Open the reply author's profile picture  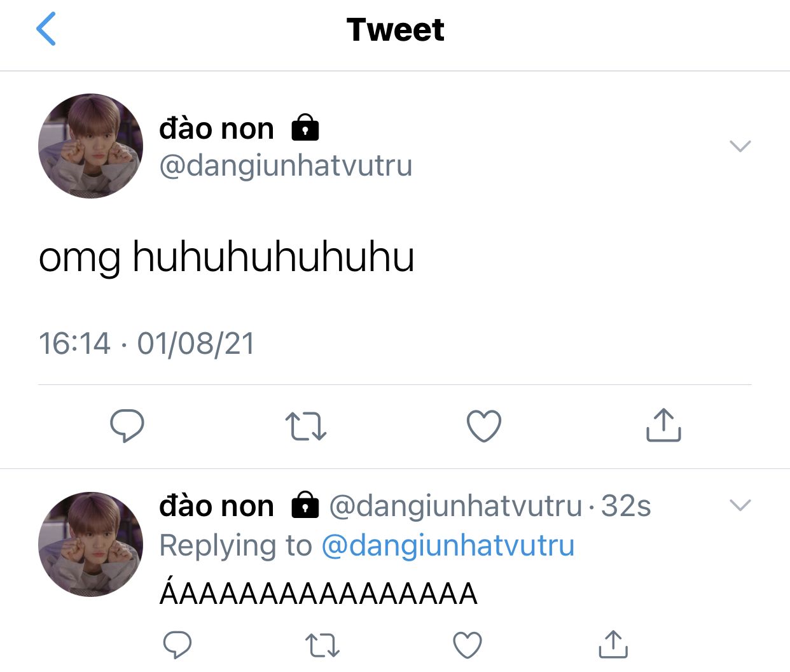coord(91,544)
